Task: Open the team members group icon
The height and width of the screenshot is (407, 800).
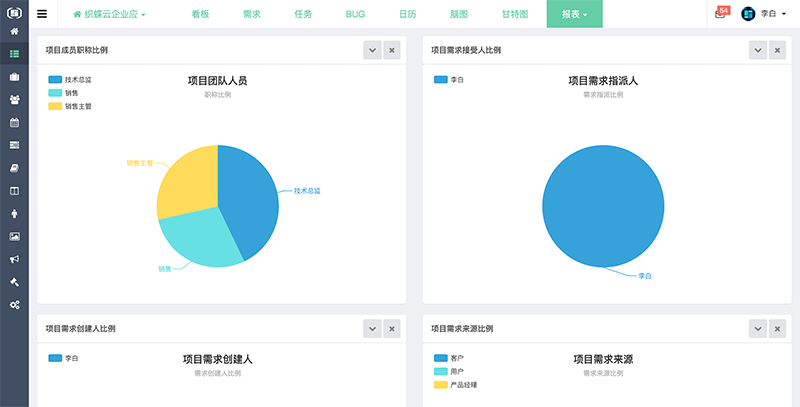Action: (x=14, y=99)
